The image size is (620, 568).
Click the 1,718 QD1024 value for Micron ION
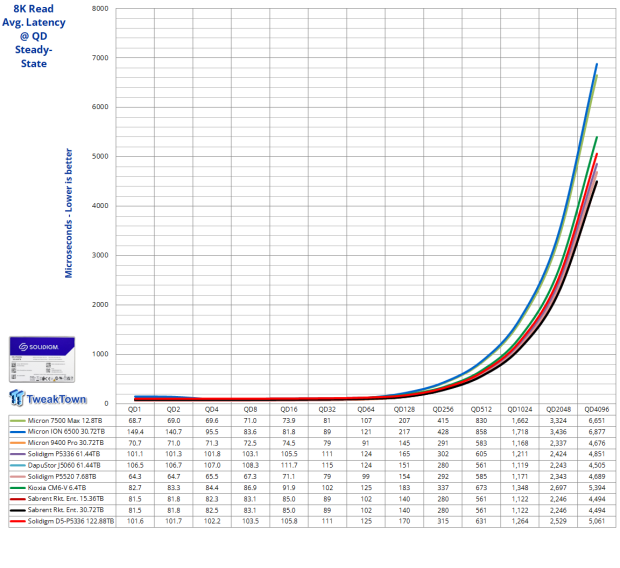(x=520, y=432)
